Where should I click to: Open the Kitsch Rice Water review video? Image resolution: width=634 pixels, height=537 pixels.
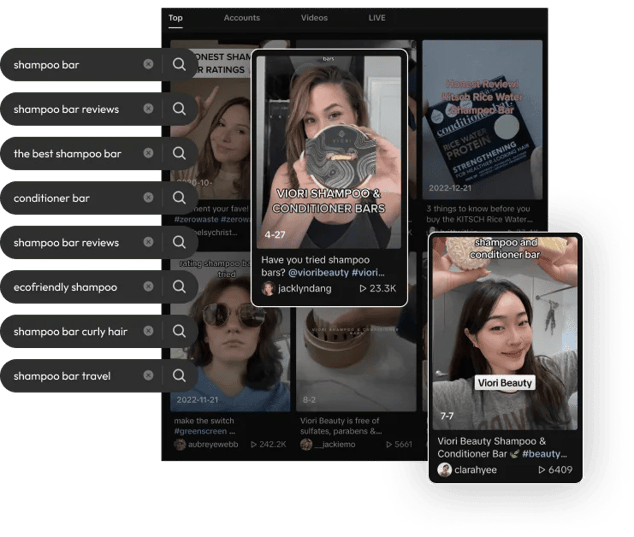pyautogui.click(x=482, y=120)
